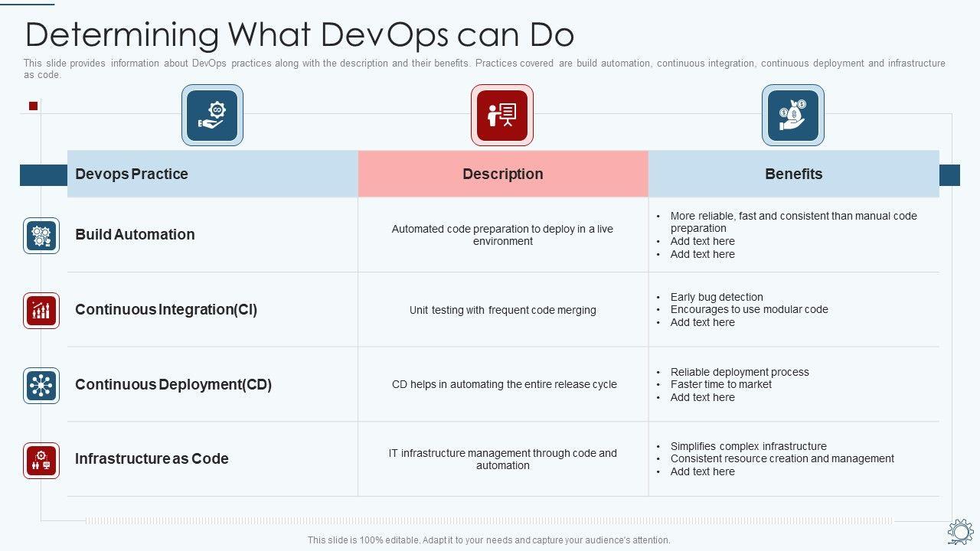Click the footer note 'This slide is 100% editable'

coord(488,540)
